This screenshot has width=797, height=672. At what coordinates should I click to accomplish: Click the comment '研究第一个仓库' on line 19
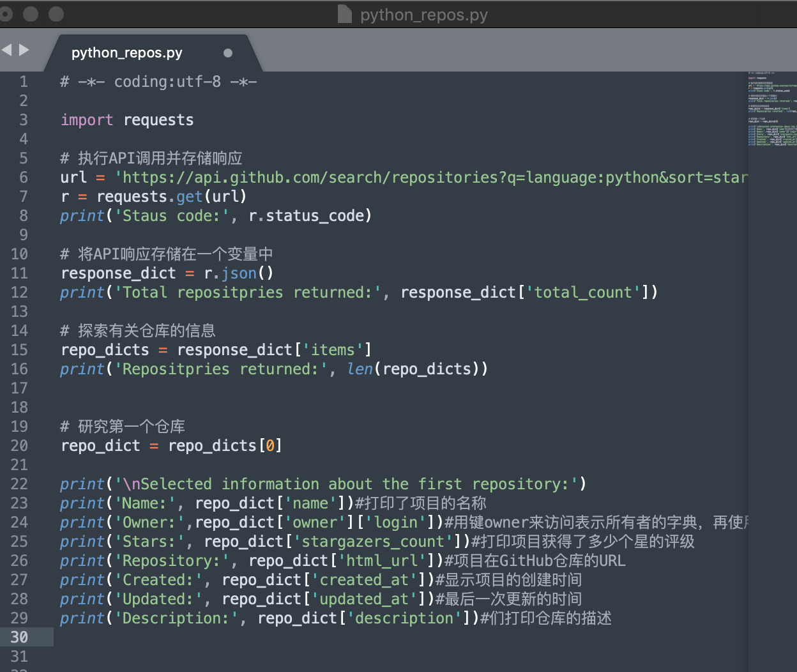coord(123,427)
